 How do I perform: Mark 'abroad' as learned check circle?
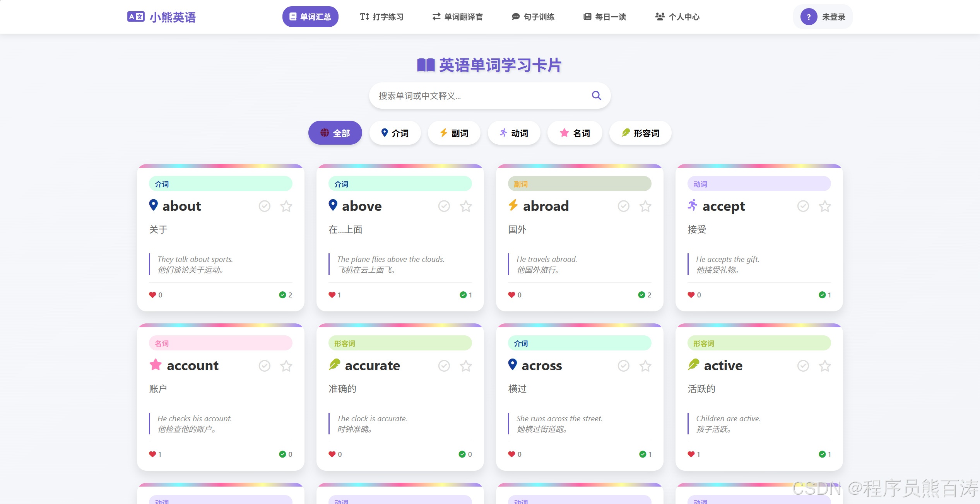[x=624, y=206]
